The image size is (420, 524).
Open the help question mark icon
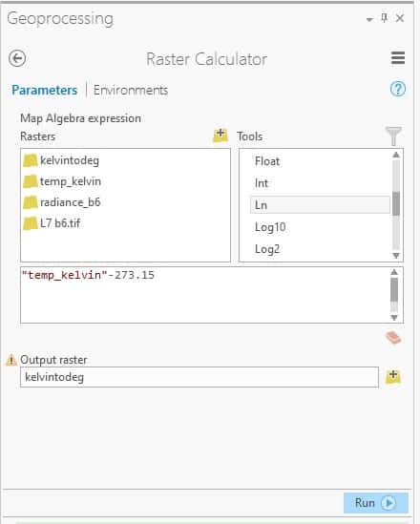point(398,89)
